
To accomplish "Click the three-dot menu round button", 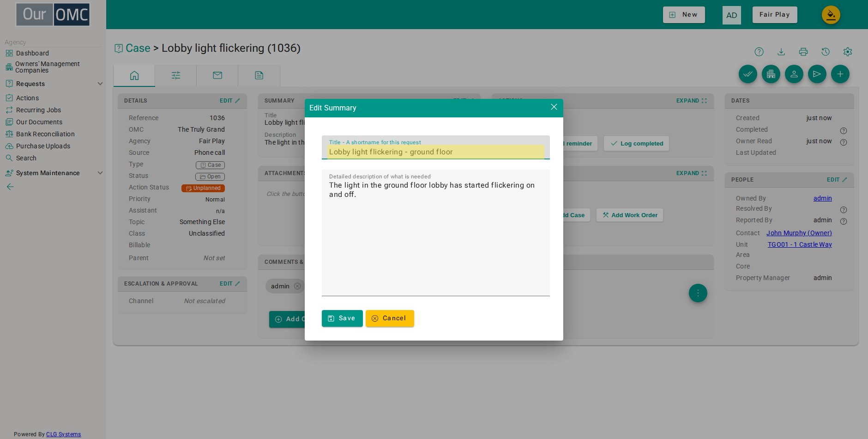I will [x=698, y=293].
